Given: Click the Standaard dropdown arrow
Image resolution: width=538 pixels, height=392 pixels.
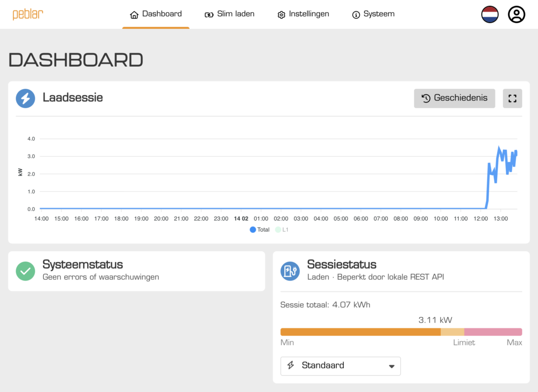Looking at the screenshot, I should [x=391, y=366].
